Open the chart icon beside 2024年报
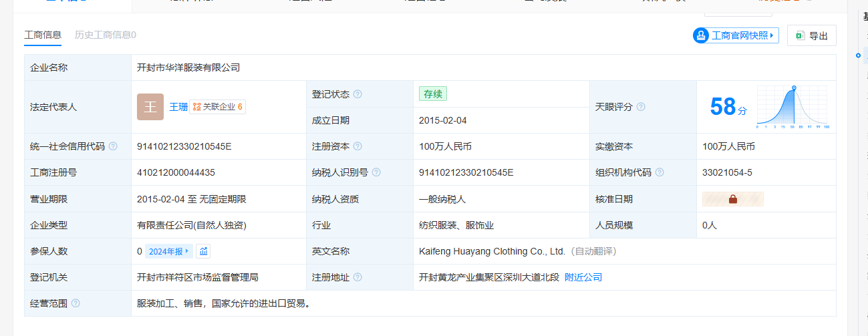The image size is (868, 336). point(204,251)
